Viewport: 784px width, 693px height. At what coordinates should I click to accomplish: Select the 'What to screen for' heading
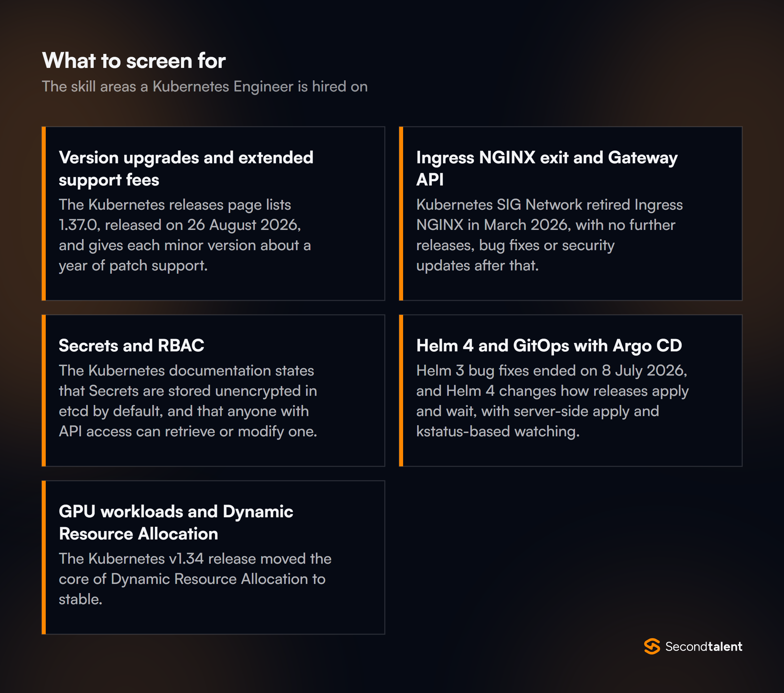click(x=134, y=61)
